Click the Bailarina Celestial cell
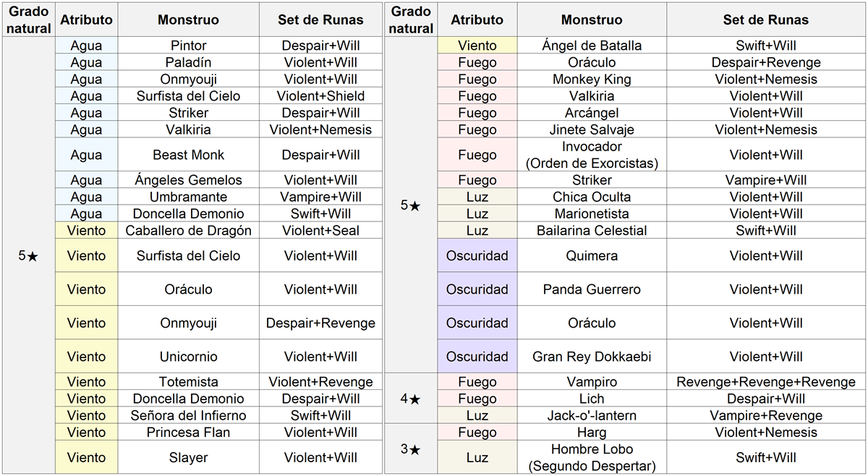The height and width of the screenshot is (476, 868). click(592, 231)
